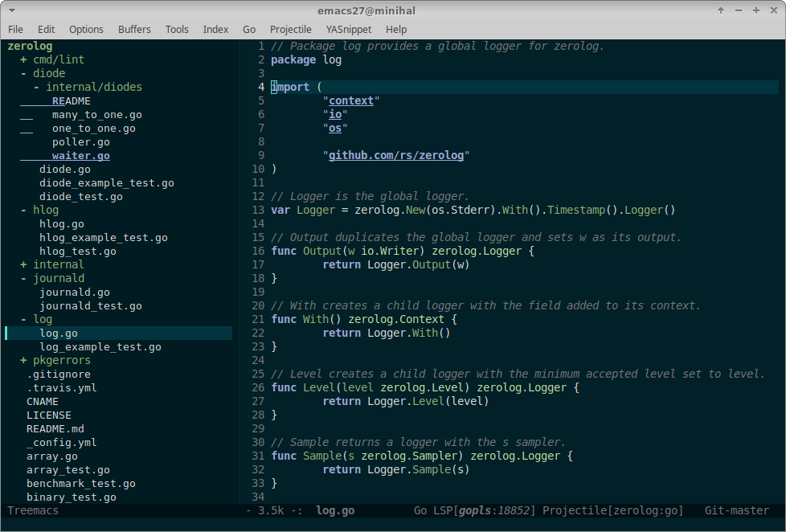The width and height of the screenshot is (786, 532).
Task: Open the Go menu
Action: [x=249, y=30]
